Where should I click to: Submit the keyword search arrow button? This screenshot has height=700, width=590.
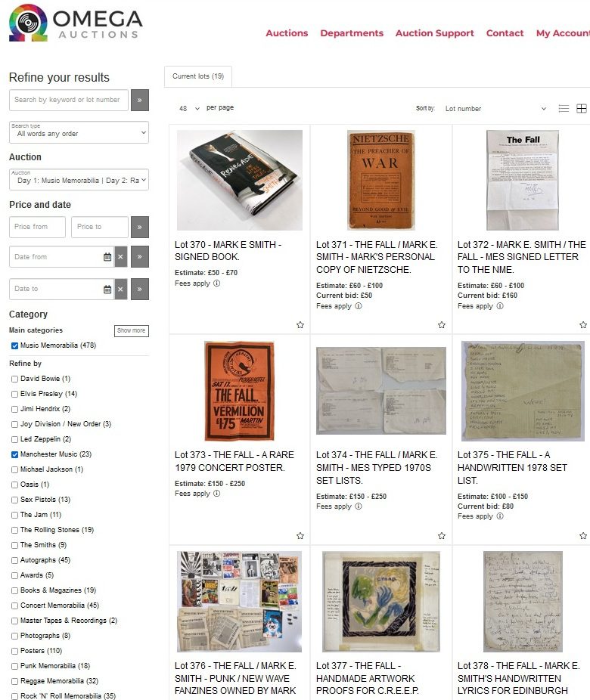[140, 100]
